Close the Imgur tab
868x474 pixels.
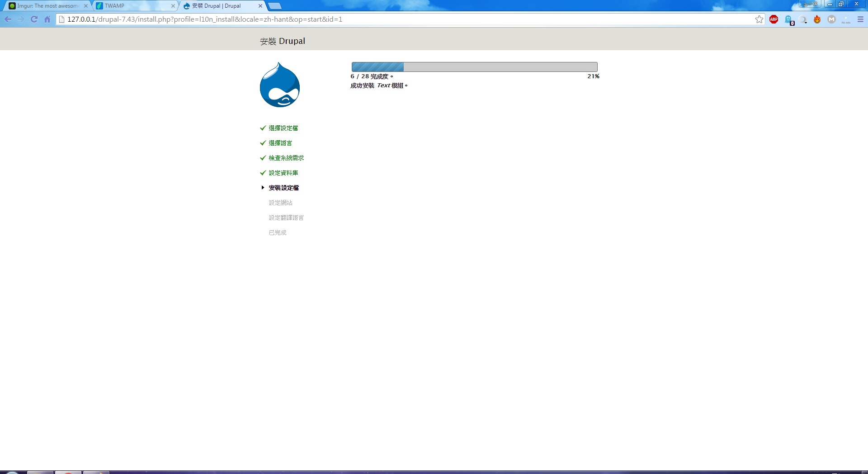click(x=86, y=6)
